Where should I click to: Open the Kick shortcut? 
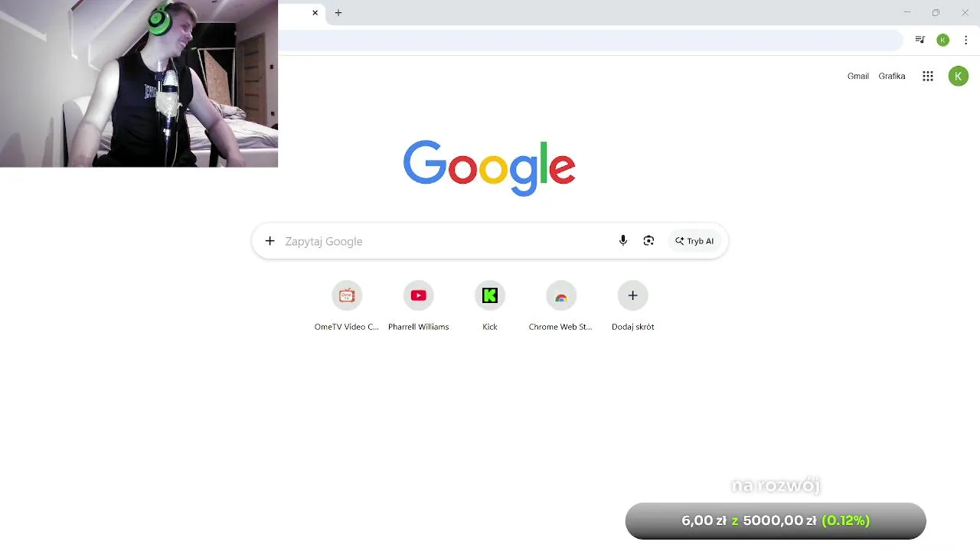click(x=490, y=305)
